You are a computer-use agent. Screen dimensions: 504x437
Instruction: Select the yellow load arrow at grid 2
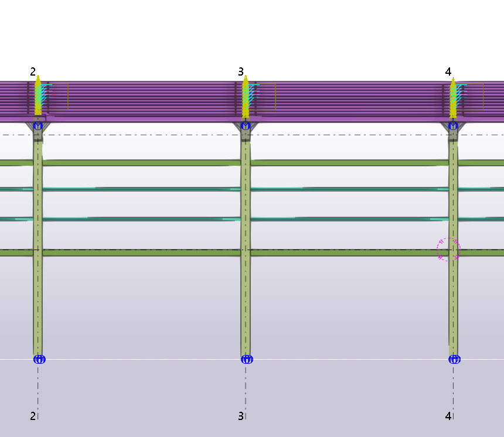38,97
